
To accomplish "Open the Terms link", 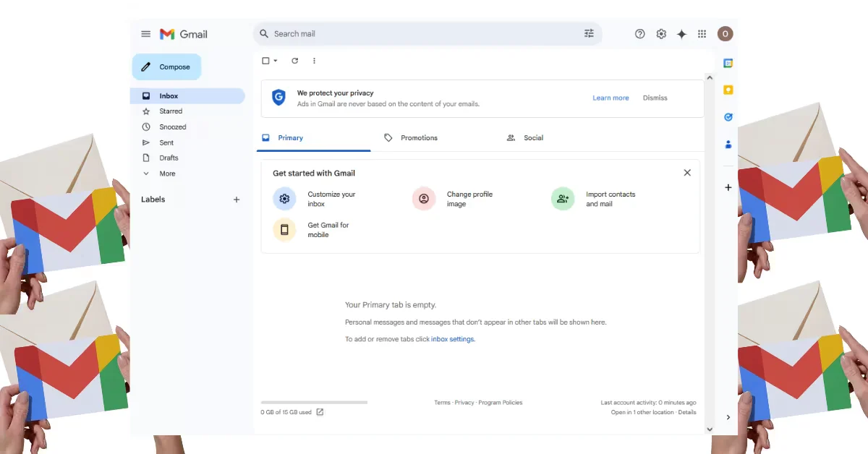I will (442, 403).
